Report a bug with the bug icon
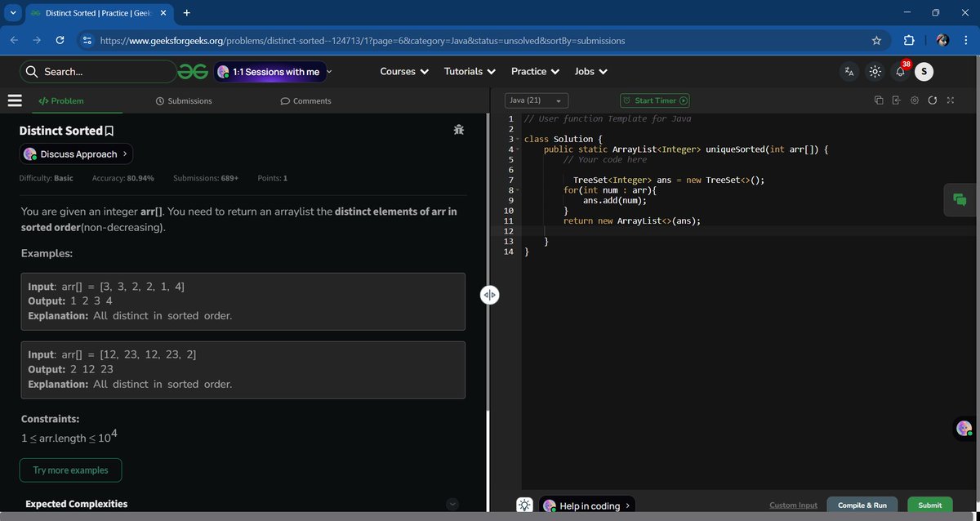 458,130
